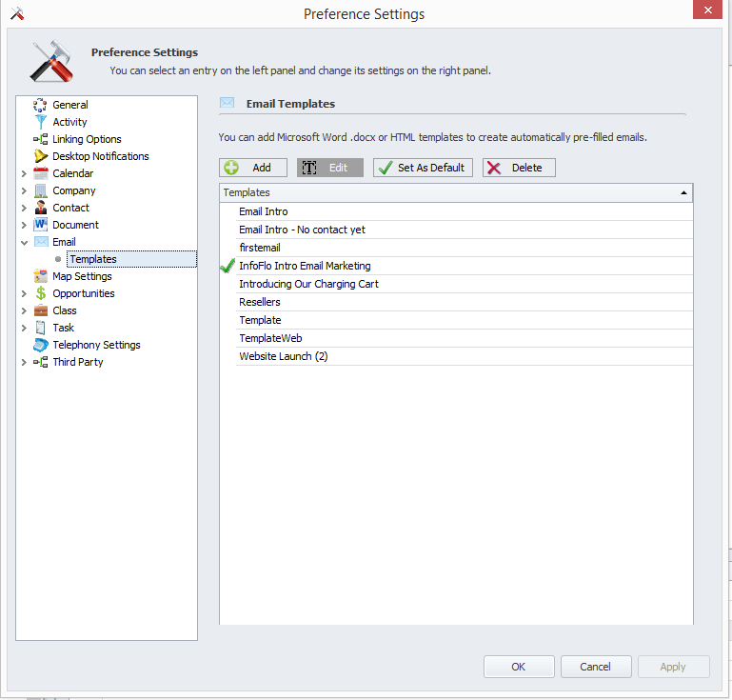Click the Opportunities dollar sign icon

coord(41,293)
